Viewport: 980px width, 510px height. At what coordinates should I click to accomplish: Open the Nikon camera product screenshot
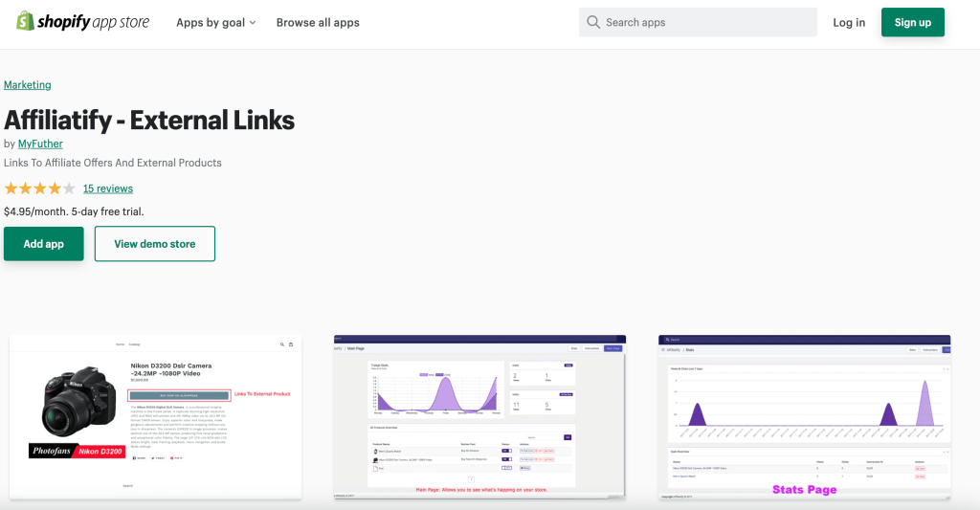click(x=155, y=417)
